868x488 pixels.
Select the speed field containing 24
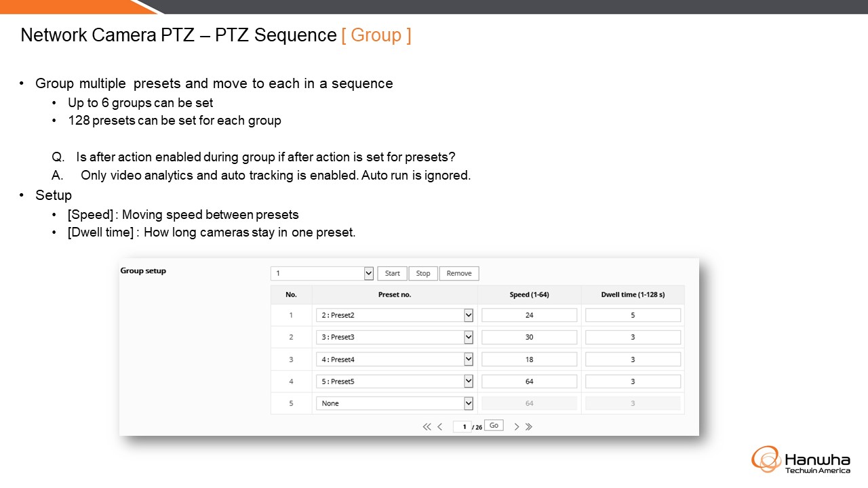coord(530,315)
